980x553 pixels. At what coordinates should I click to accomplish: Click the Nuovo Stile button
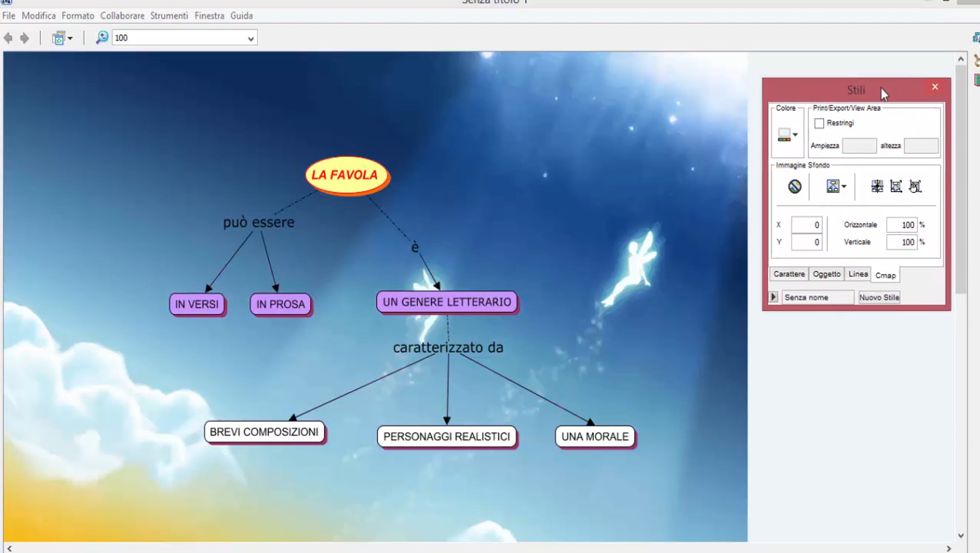(879, 297)
